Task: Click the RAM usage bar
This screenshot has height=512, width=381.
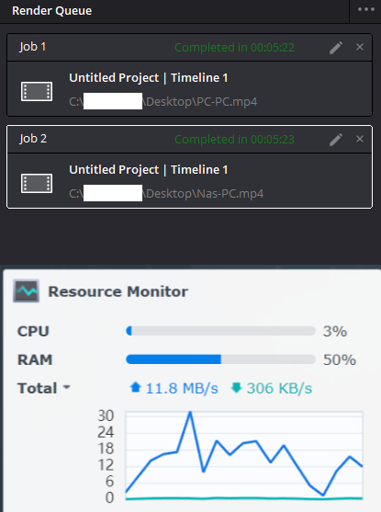Action: pos(221,359)
